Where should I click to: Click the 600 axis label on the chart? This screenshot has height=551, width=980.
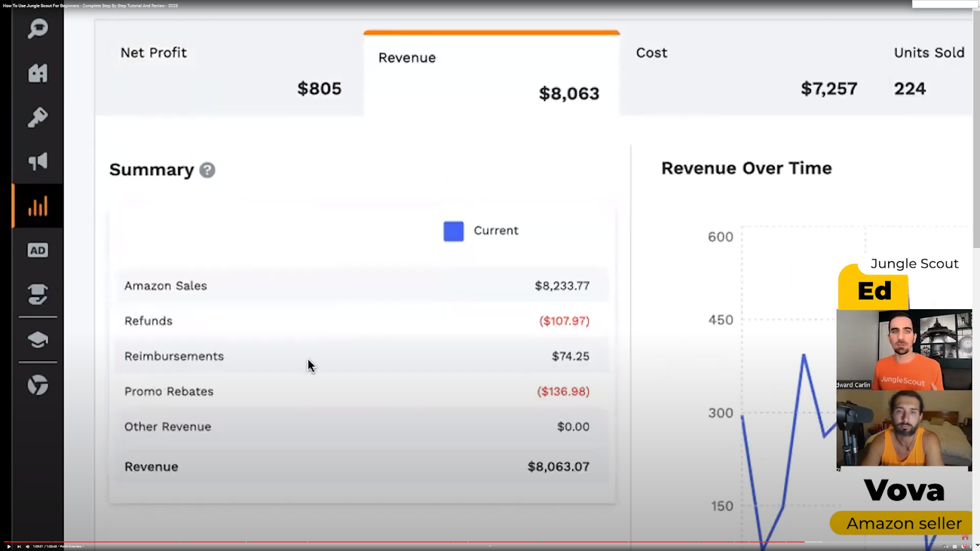721,237
